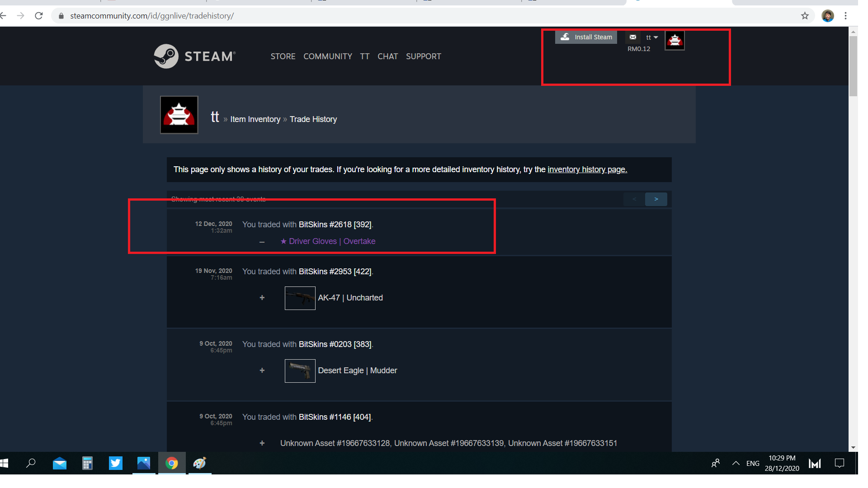Open the BitSkins #0203 [383] profile
Screen dimensions: 868x488
tap(335, 344)
